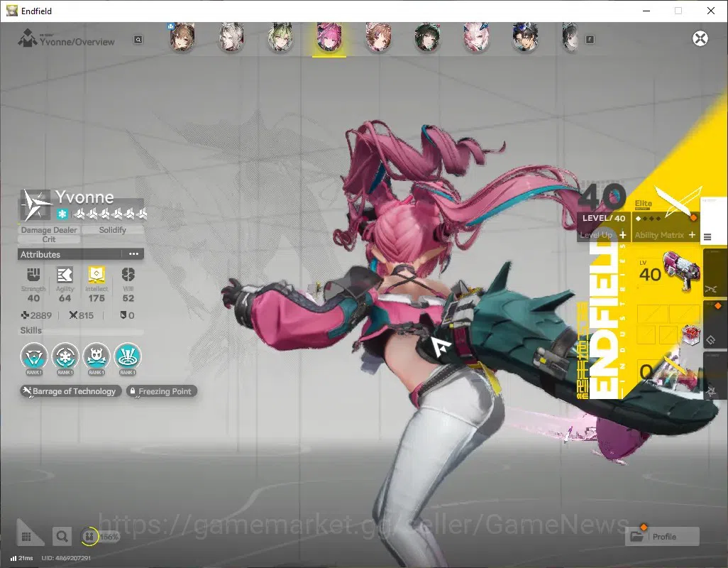Minimize the Endfield window
The height and width of the screenshot is (568, 728).
click(646, 11)
